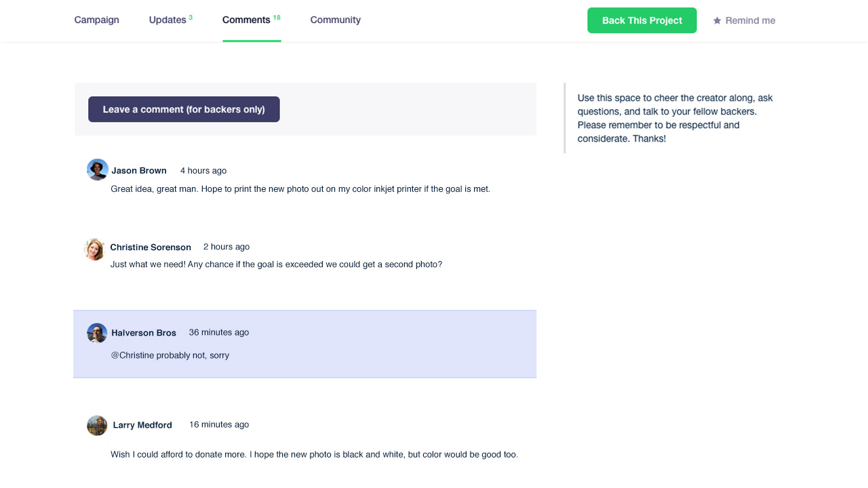
Task: Click the 16 minutes ago timestamp
Action: tap(219, 424)
